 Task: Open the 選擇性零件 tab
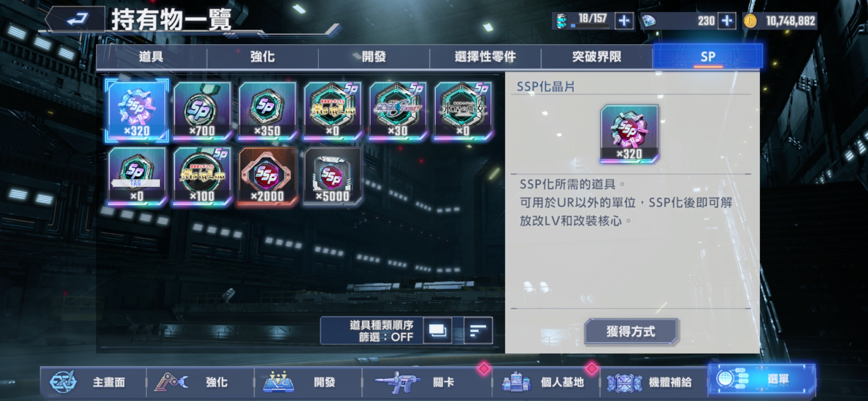coord(486,57)
